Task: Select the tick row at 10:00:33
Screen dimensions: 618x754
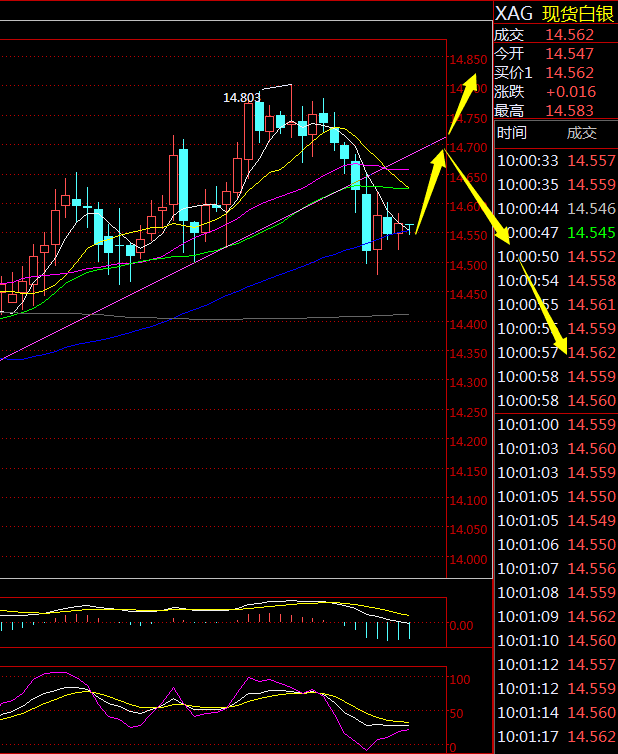Action: tap(556, 161)
